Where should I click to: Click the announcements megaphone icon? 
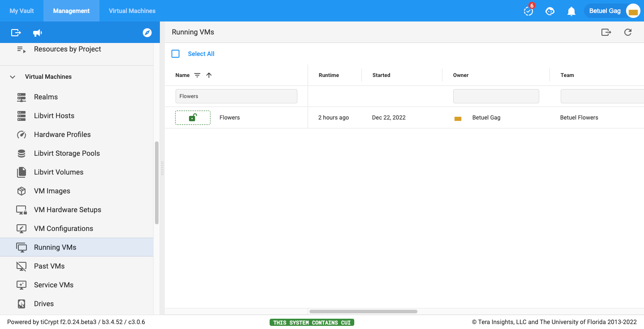click(x=38, y=33)
